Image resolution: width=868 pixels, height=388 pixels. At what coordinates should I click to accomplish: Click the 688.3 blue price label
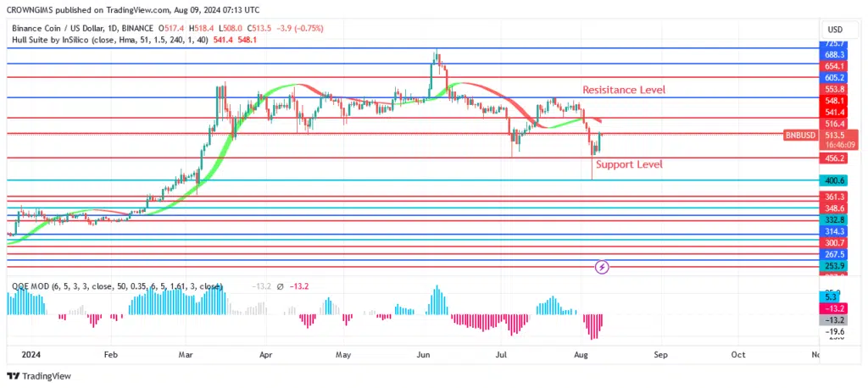click(x=834, y=54)
